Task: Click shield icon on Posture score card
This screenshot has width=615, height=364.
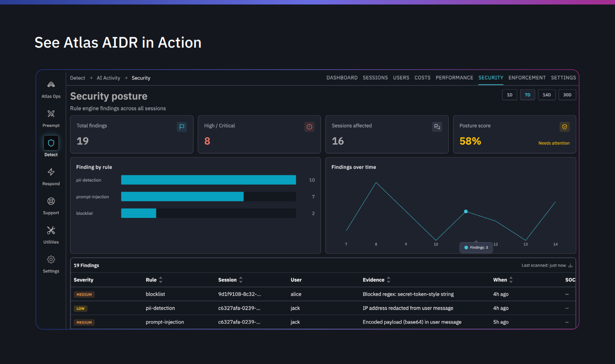Action: 565,127
